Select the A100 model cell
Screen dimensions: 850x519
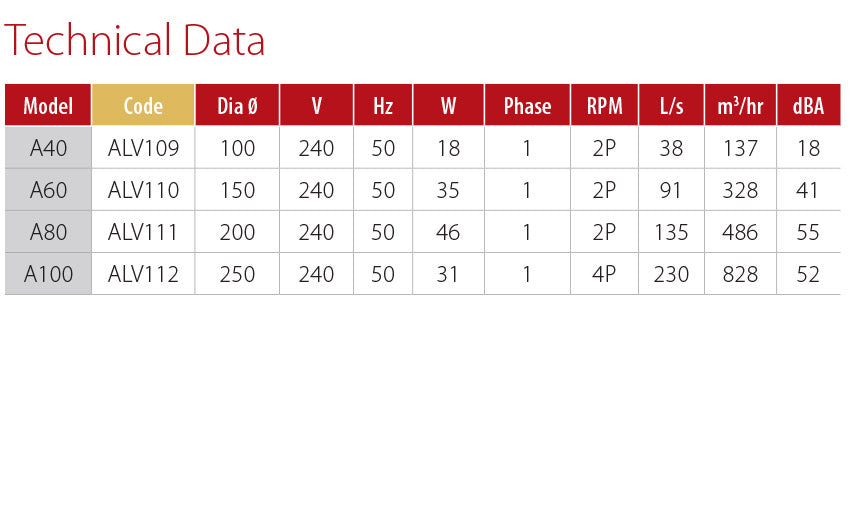tap(48, 274)
